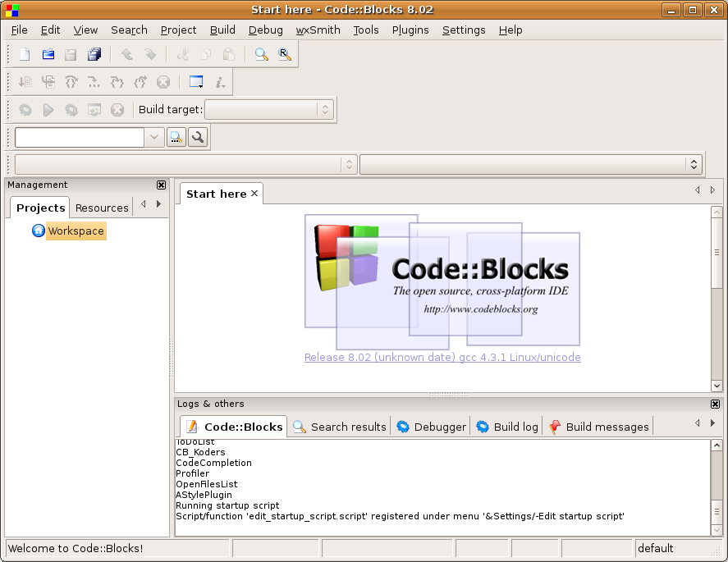
Task: Click the Save all files icon
Action: [x=94, y=55]
